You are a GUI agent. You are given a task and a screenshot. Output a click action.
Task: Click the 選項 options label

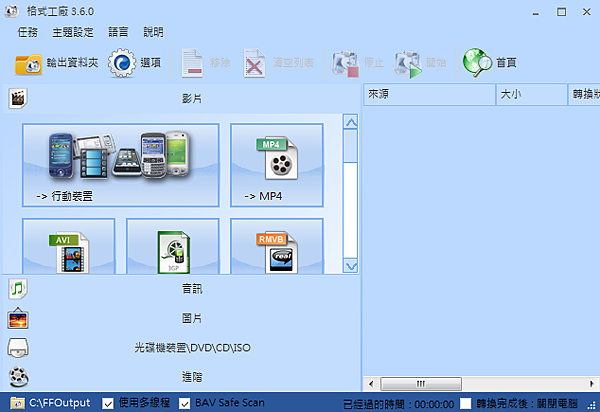tap(151, 63)
